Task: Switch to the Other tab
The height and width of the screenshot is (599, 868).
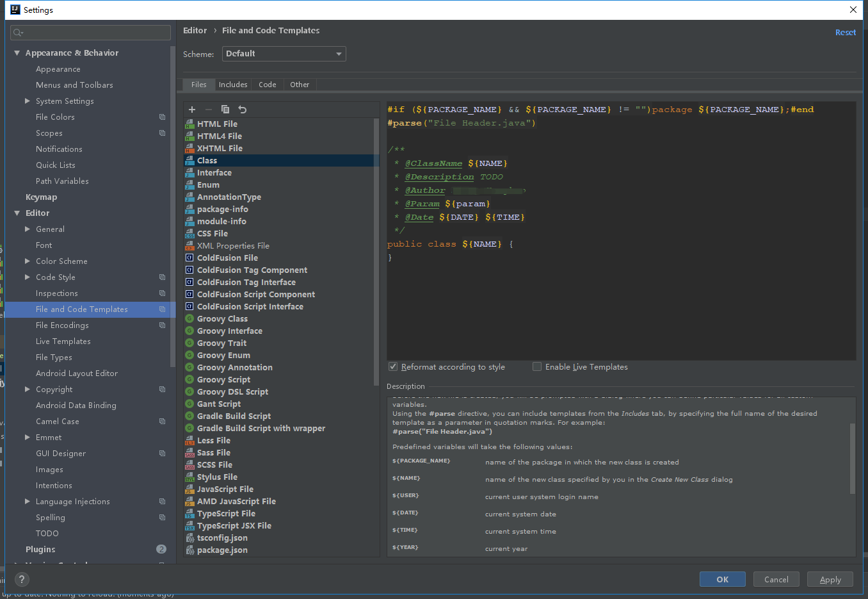Action: click(x=300, y=85)
